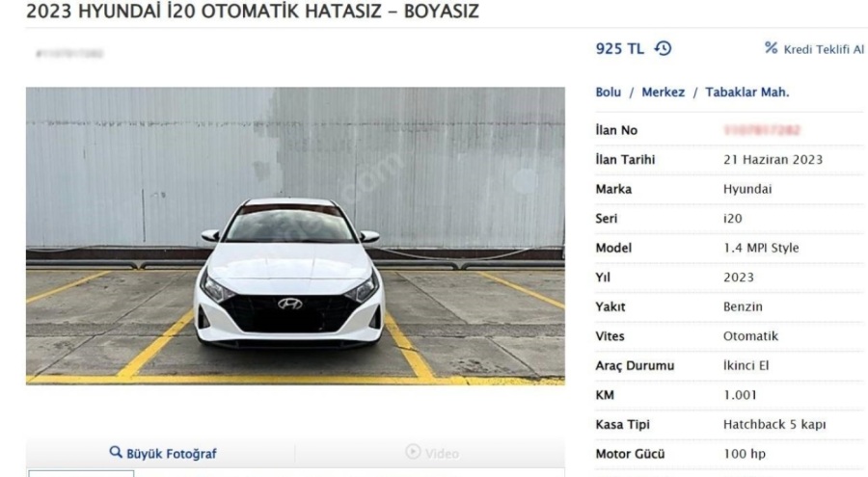Click the İlan Tarihi label

[x=625, y=159]
